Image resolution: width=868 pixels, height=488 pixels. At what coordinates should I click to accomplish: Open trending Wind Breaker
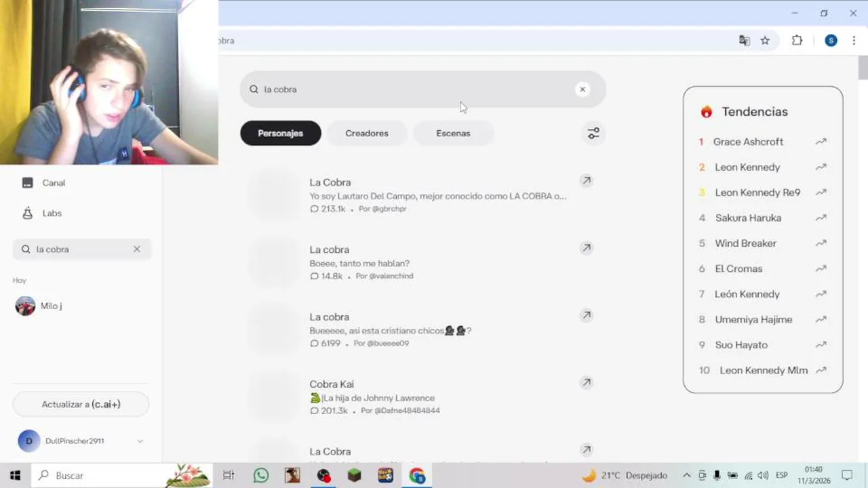[745, 243]
